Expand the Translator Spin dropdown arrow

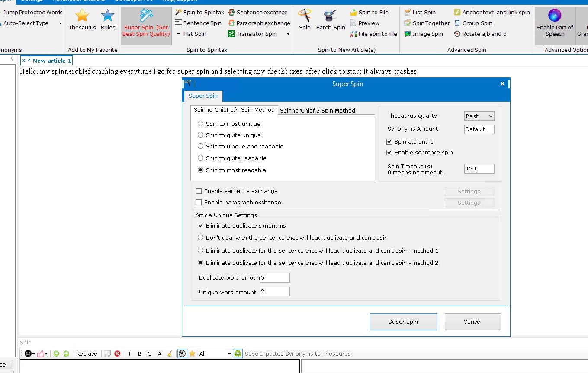pyautogui.click(x=288, y=34)
